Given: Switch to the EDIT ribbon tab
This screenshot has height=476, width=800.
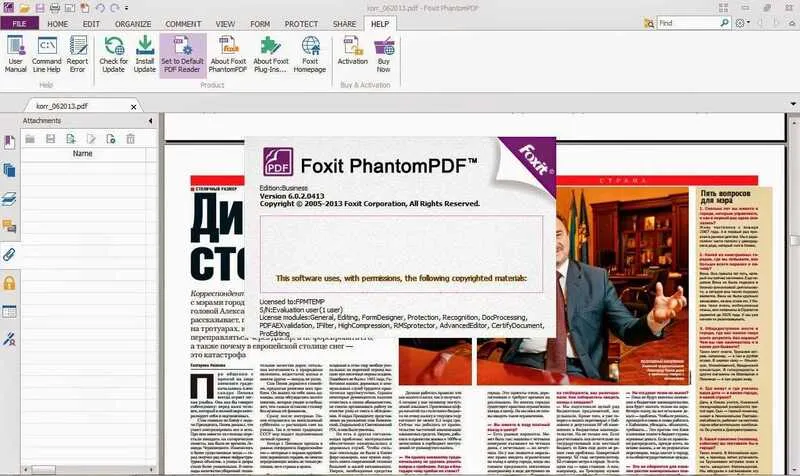Looking at the screenshot, I should tap(91, 24).
